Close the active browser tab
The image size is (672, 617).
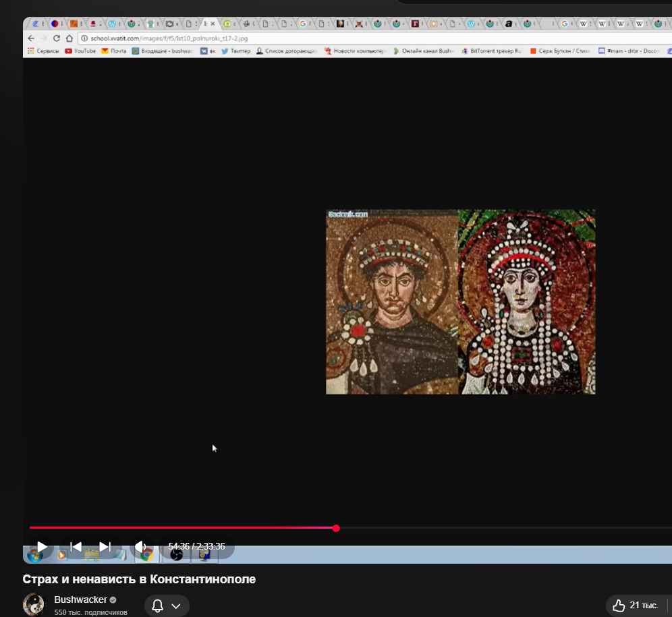click(x=213, y=24)
